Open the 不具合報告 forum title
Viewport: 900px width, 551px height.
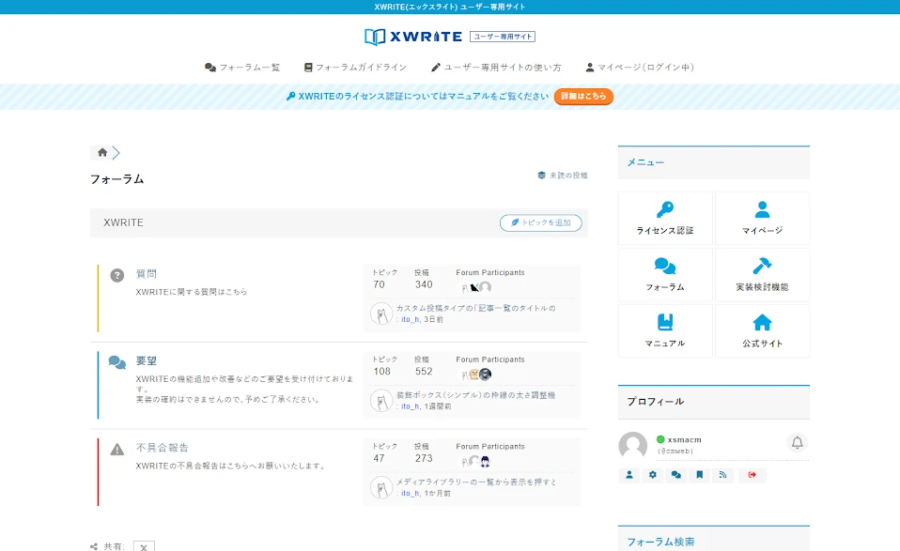pyautogui.click(x=162, y=448)
